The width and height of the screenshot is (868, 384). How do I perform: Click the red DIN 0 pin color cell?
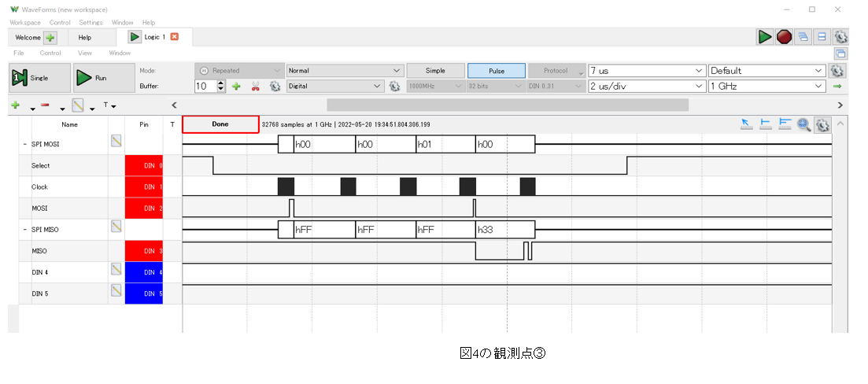(144, 166)
